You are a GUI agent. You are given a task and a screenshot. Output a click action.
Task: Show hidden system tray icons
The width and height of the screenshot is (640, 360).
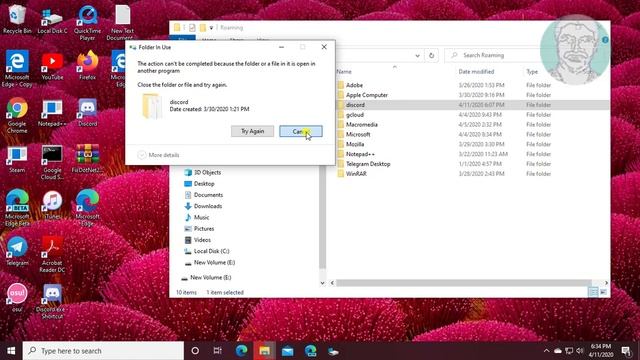(x=546, y=351)
